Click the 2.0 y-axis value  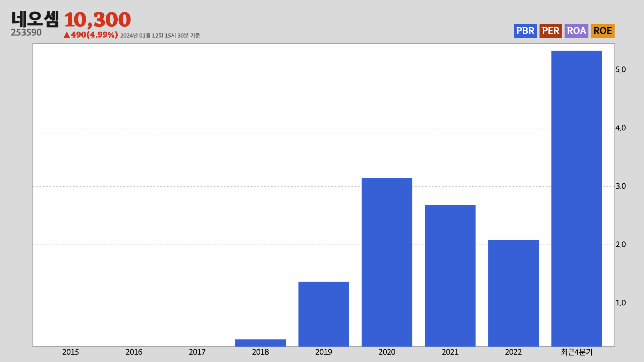coord(621,245)
